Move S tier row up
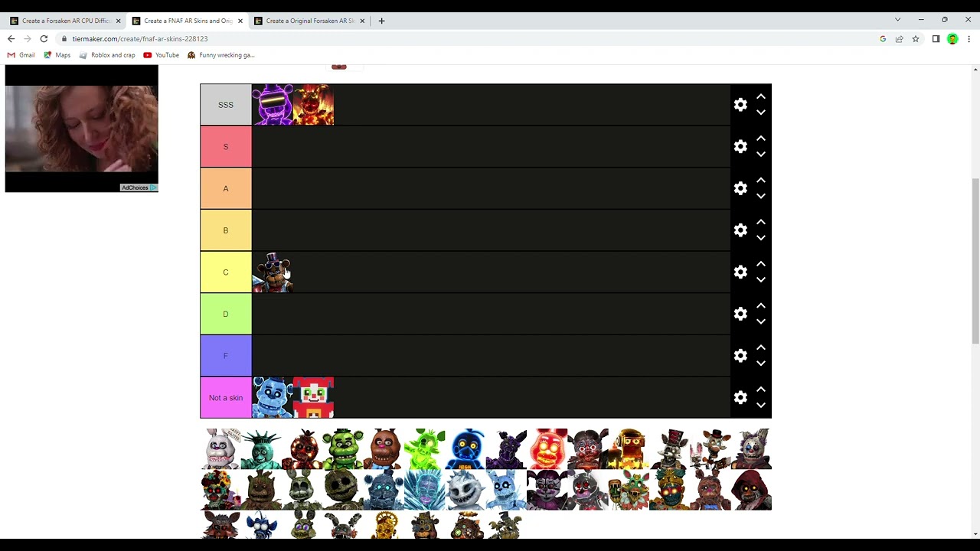The image size is (980, 551). (761, 139)
